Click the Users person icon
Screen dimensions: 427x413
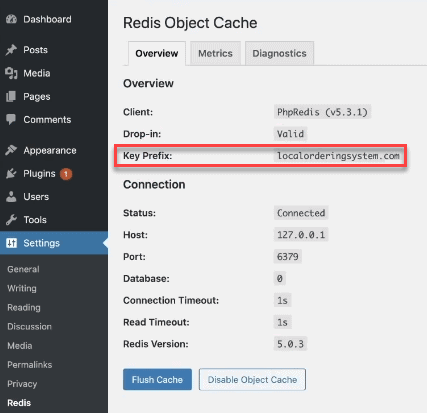pyautogui.click(x=11, y=197)
